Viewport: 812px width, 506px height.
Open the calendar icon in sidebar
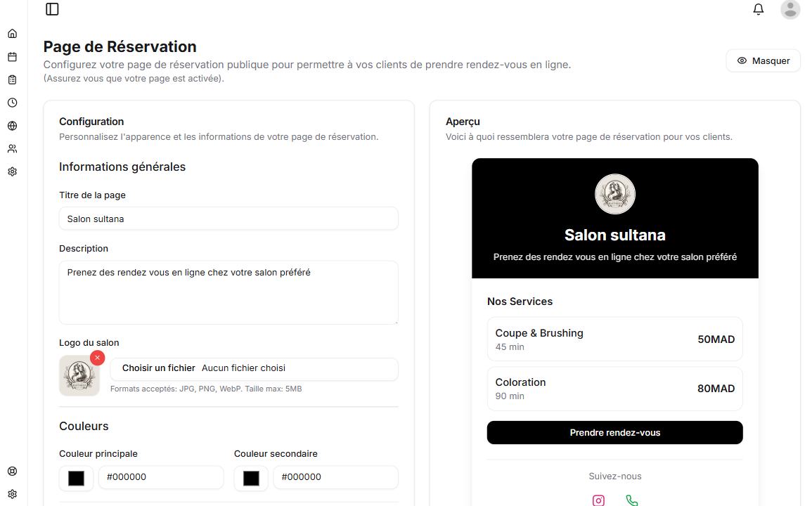(12, 57)
